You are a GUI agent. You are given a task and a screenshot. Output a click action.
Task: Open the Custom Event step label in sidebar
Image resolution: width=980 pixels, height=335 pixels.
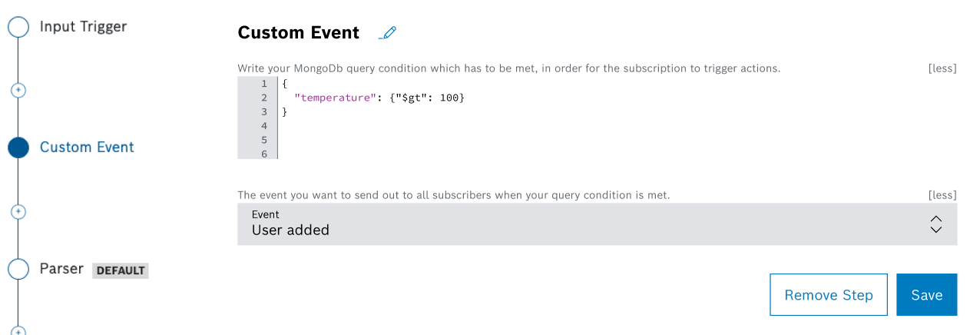87,148
